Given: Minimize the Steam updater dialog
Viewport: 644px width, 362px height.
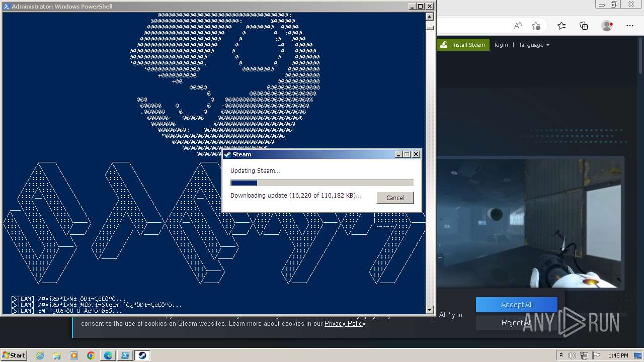Looking at the screenshot, I should (x=399, y=154).
